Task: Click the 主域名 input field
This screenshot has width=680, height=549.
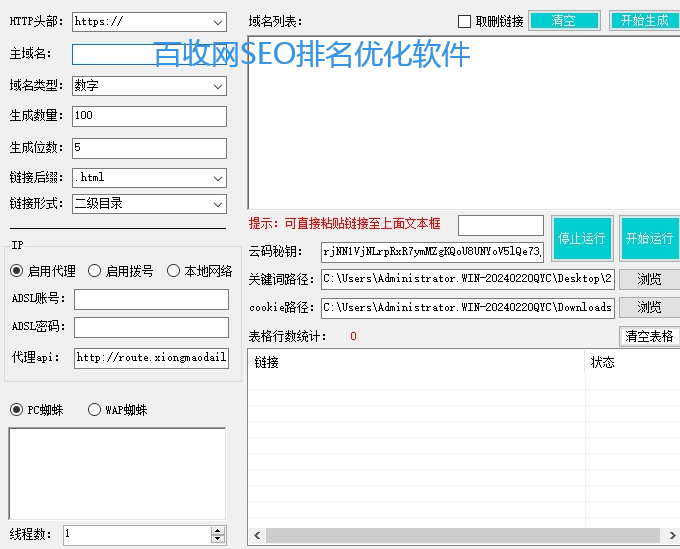Action: pyautogui.click(x=149, y=54)
